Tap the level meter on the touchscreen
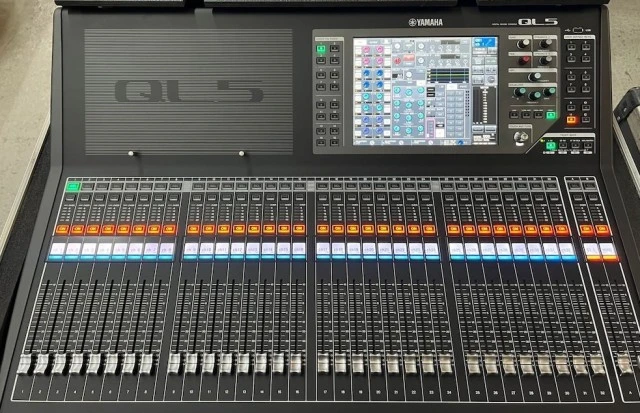Screen dimensions: 640x413 (x=484, y=105)
